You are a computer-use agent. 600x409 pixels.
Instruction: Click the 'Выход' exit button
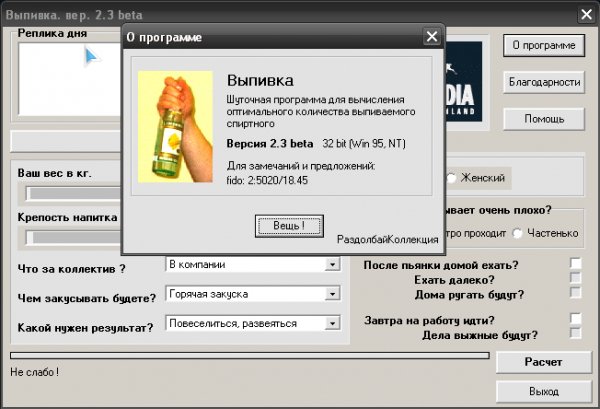pyautogui.click(x=544, y=391)
